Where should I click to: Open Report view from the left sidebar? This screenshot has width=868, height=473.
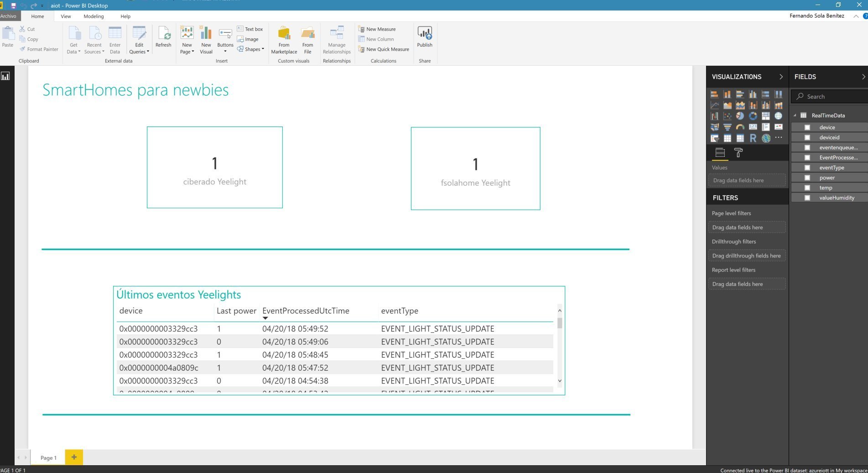(5, 76)
